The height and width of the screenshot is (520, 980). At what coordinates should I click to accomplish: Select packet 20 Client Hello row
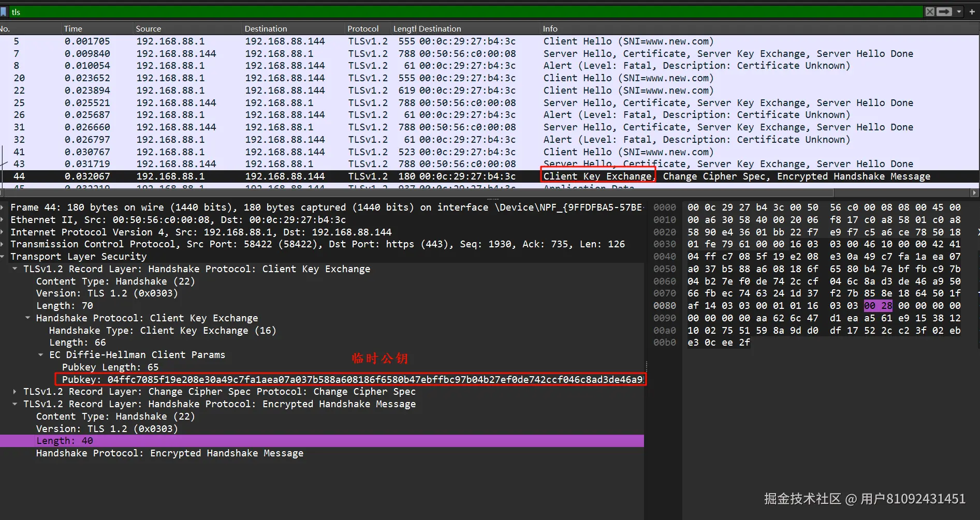(x=489, y=78)
